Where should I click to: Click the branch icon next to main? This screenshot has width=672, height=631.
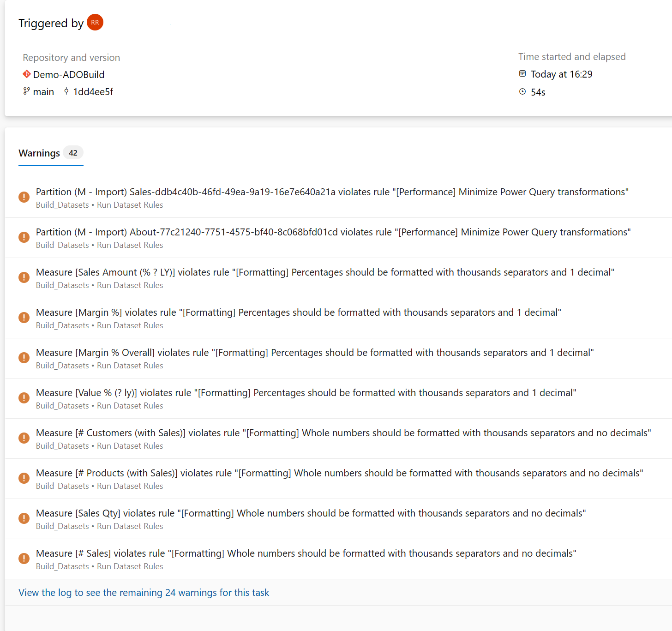tap(27, 91)
